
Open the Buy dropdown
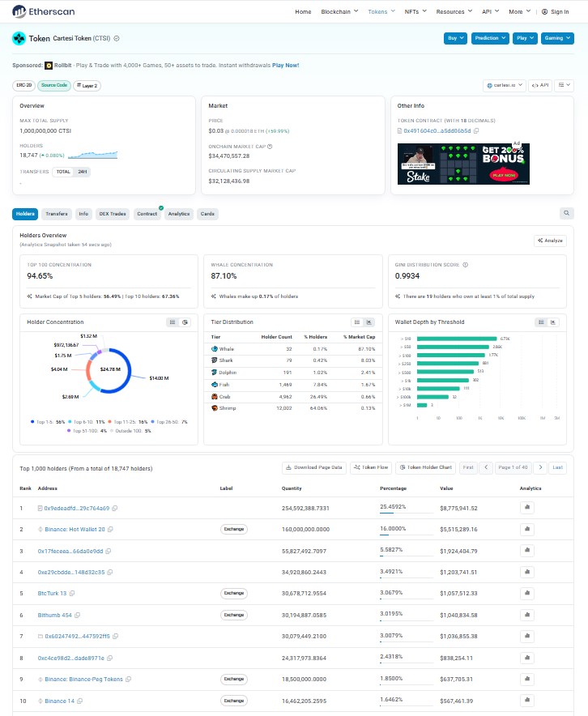(455, 38)
